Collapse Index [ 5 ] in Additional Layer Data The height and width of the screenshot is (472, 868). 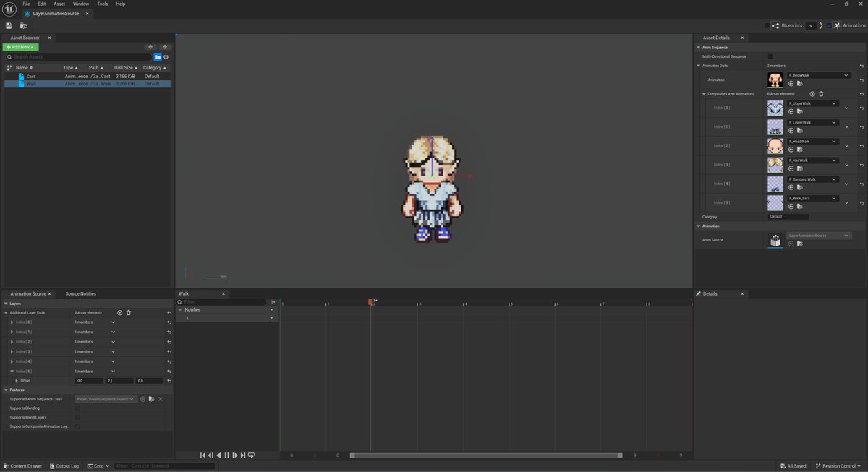[12, 372]
